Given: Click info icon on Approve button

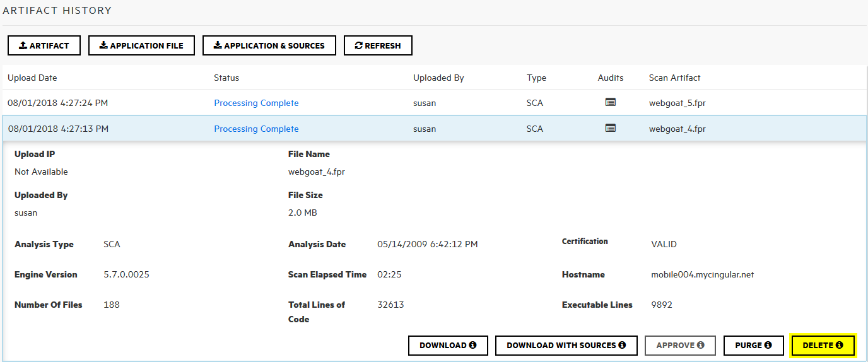Looking at the screenshot, I should [700, 346].
